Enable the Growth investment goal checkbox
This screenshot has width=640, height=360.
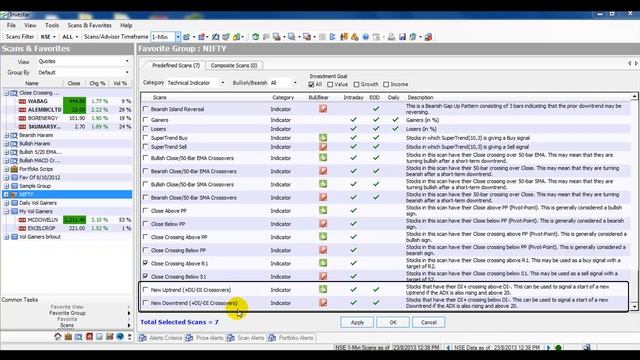coord(356,84)
